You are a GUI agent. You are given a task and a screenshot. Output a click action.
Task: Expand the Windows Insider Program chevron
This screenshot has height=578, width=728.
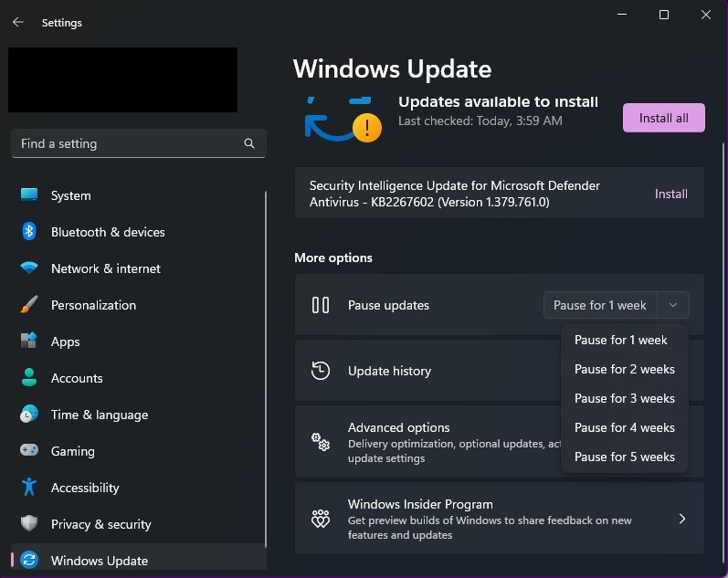click(x=682, y=519)
